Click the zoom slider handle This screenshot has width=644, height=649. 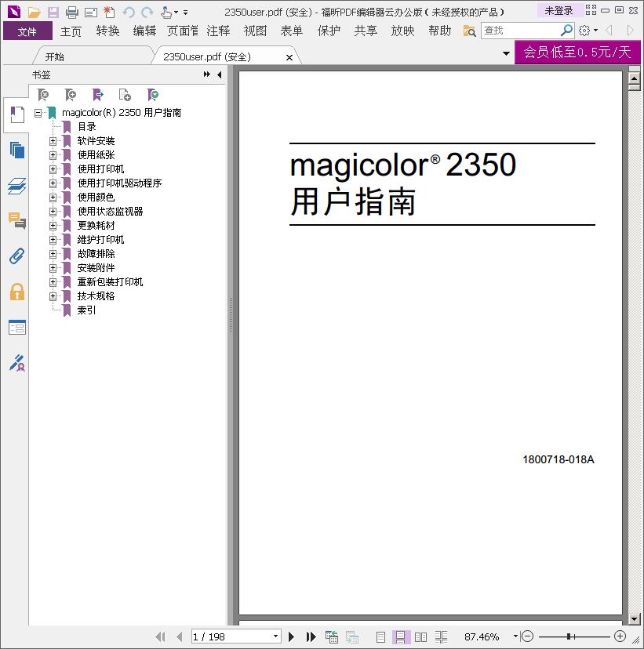click(x=569, y=636)
